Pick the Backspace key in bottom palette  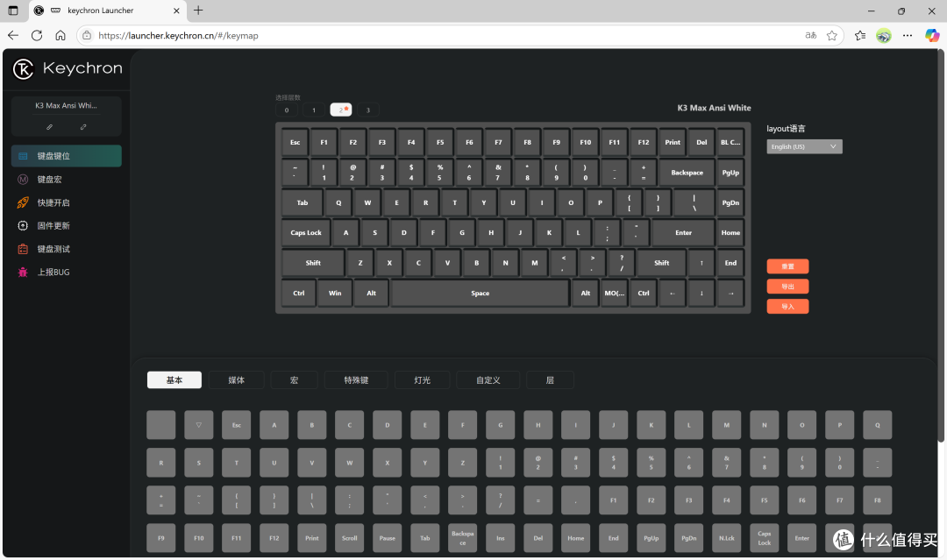pyautogui.click(x=463, y=538)
